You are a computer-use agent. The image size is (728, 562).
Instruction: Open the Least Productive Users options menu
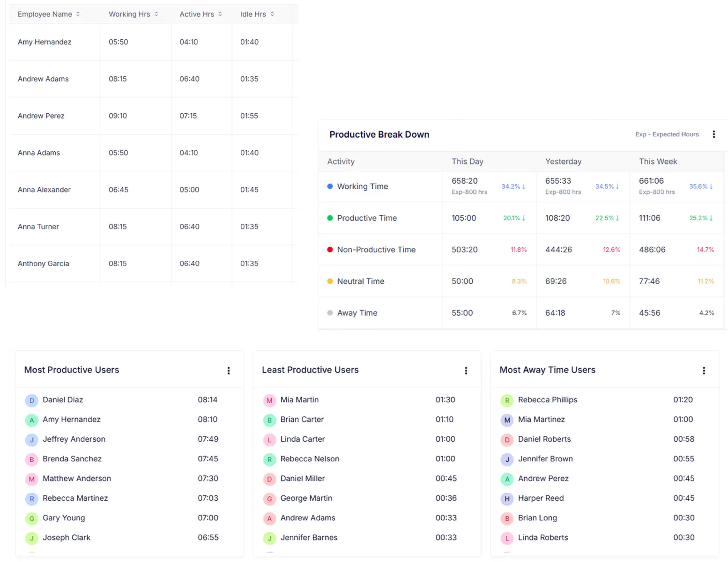coord(466,370)
